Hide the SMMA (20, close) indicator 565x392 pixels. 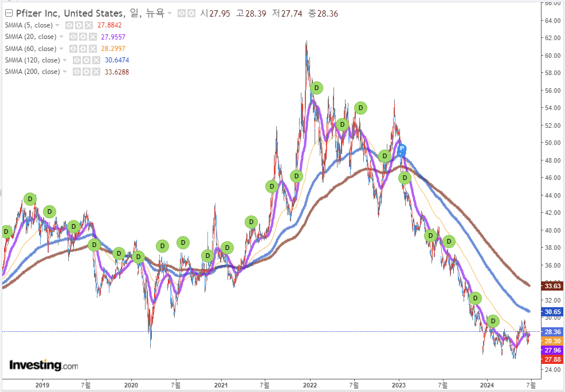[73, 37]
